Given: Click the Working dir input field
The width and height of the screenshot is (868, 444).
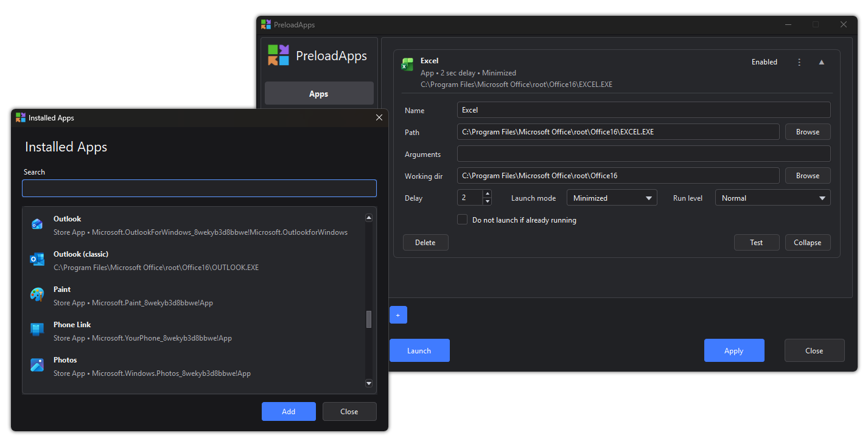Looking at the screenshot, I should point(618,176).
